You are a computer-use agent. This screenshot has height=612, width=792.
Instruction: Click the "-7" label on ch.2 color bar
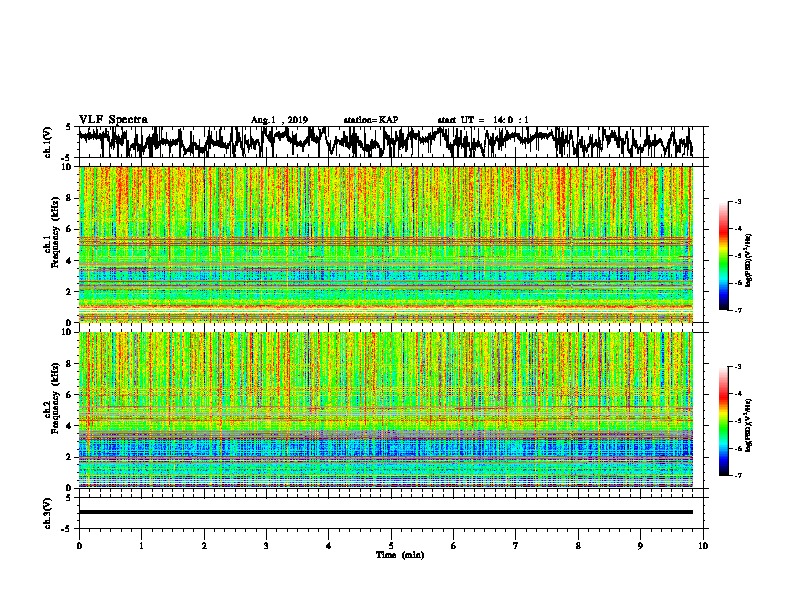(x=737, y=475)
